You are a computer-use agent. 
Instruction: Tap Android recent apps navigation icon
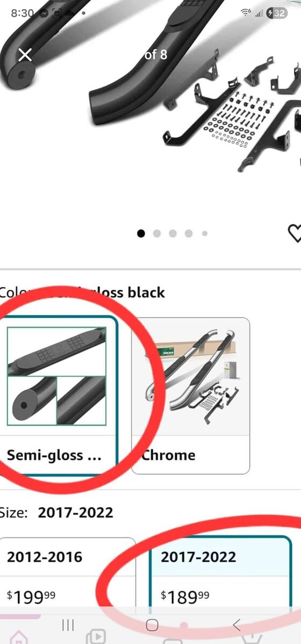coord(68,624)
